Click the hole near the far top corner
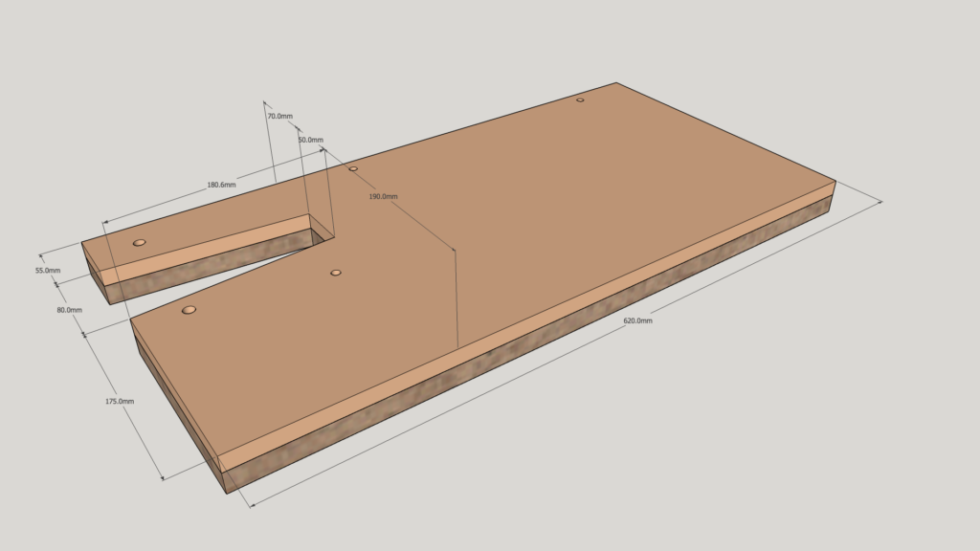Screen dimensions: 980x551 [580, 99]
